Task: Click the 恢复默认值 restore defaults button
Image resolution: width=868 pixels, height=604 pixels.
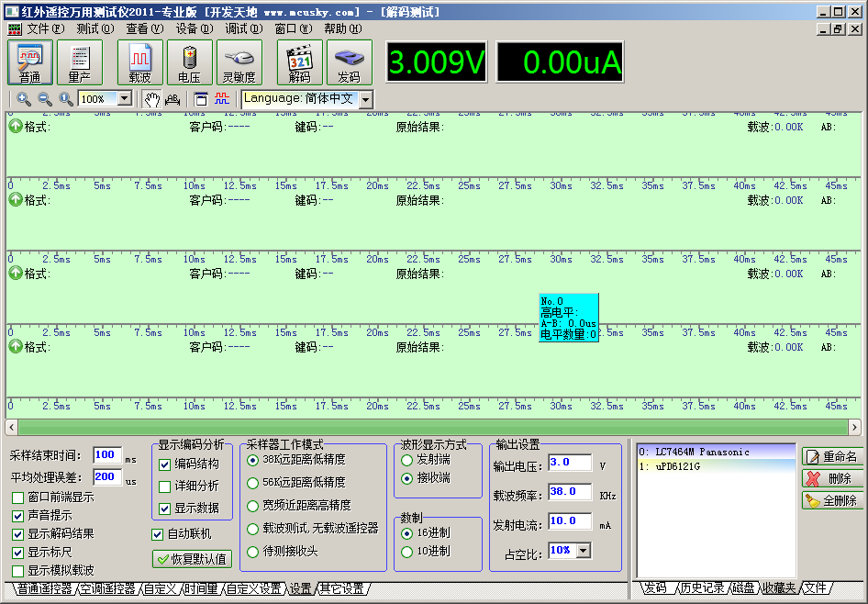Action: [x=192, y=558]
